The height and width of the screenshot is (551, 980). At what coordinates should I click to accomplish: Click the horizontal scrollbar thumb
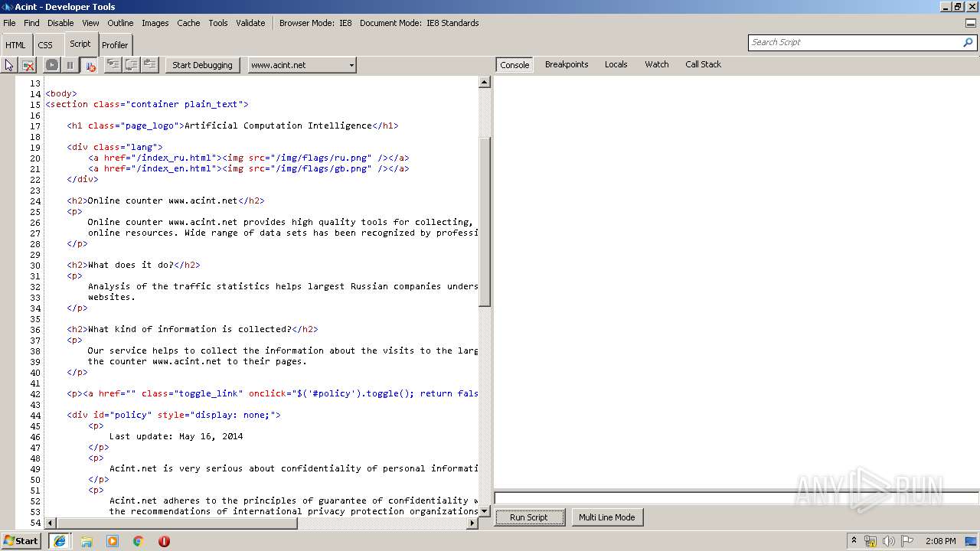pos(176,523)
